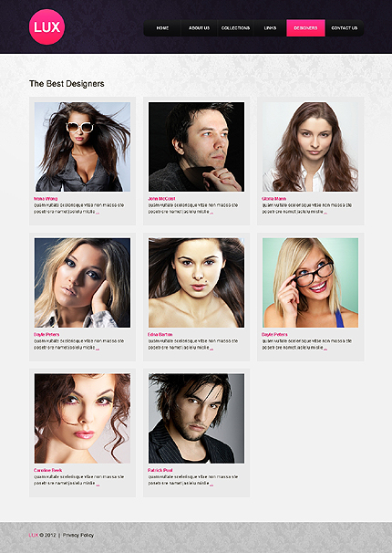The height and width of the screenshot is (553, 392).
Task: Click the pink LUX logo
Action: (x=46, y=27)
